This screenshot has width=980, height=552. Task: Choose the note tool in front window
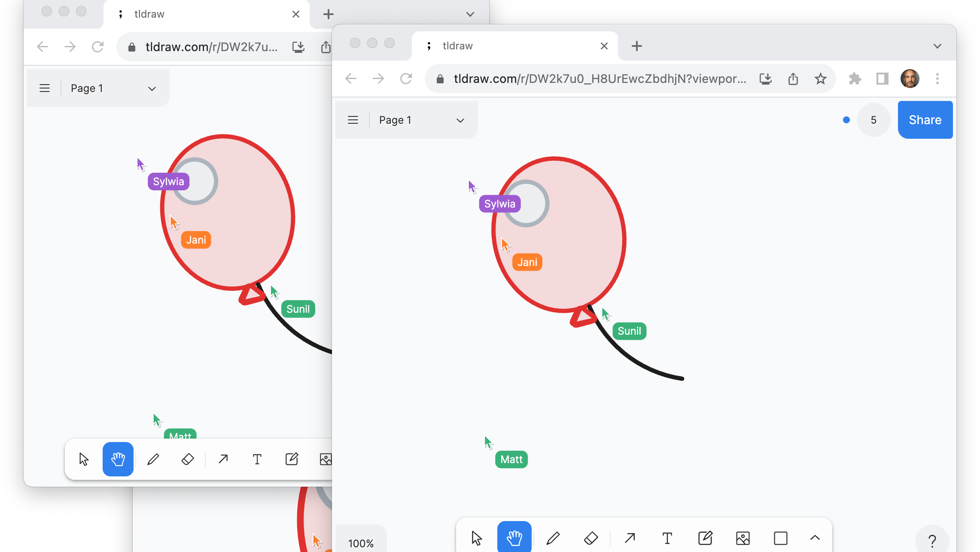coord(705,538)
